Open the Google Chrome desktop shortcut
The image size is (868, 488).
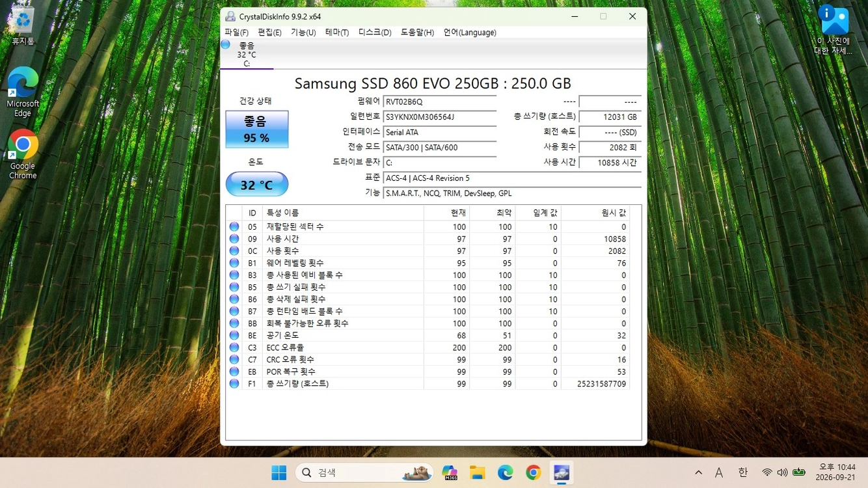point(23,154)
